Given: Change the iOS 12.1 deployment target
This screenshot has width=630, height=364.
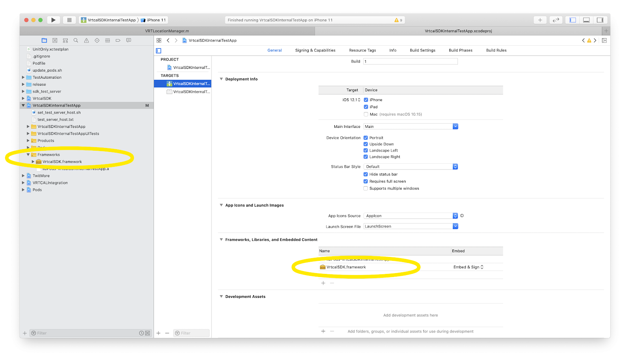Looking at the screenshot, I should [351, 100].
